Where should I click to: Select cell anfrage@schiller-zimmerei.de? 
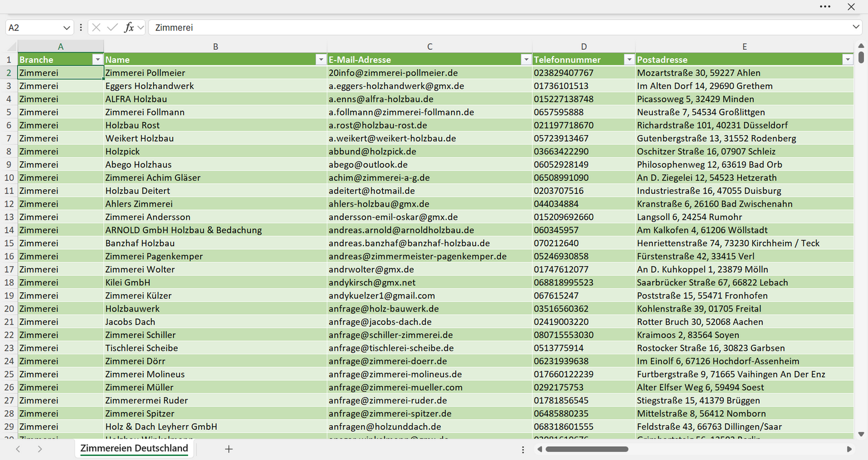[x=429, y=335]
